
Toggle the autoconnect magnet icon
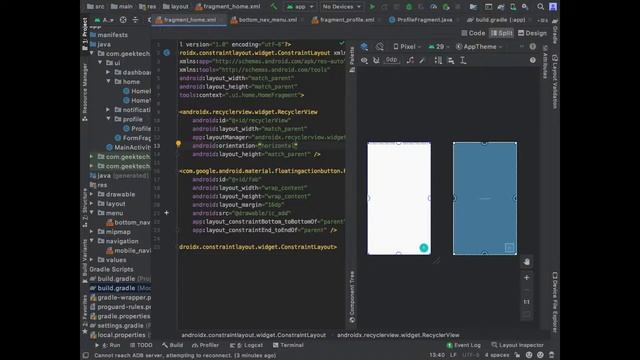(376, 60)
